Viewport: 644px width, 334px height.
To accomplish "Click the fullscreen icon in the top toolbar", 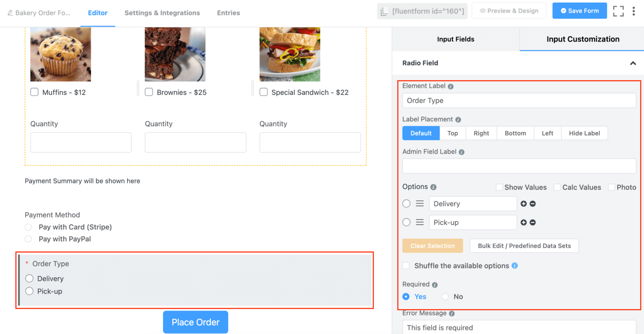I will (618, 11).
